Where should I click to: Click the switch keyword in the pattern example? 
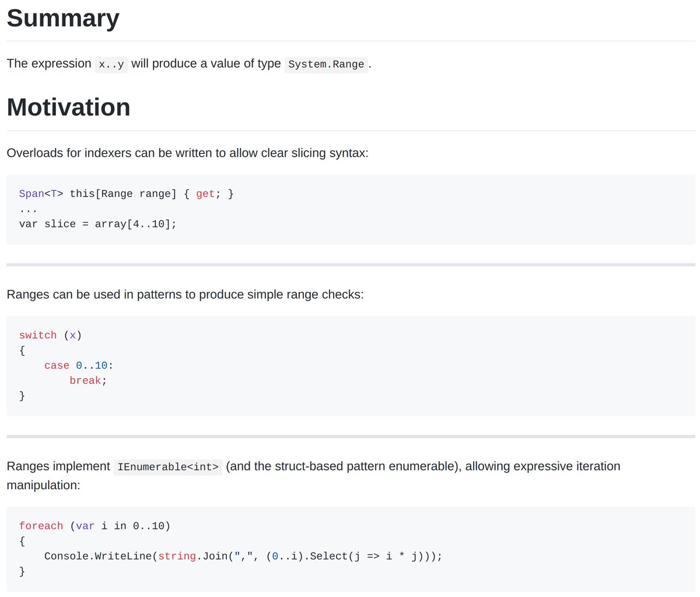point(37,335)
